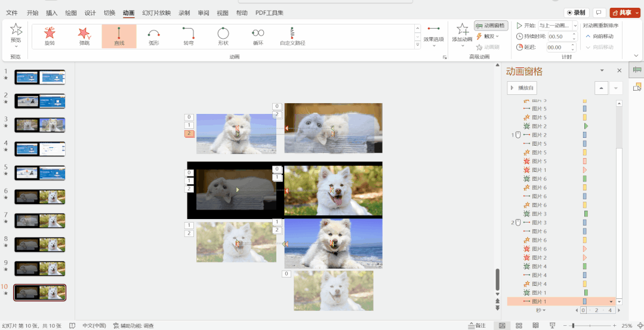This screenshot has width=644, height=330.
Task: Click the 录制 record button
Action: 577,13
